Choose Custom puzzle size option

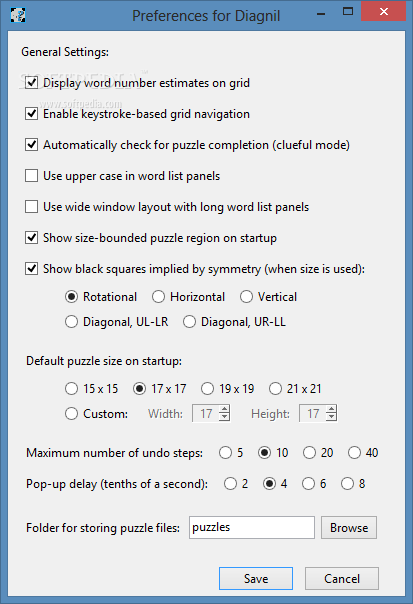[71, 414]
